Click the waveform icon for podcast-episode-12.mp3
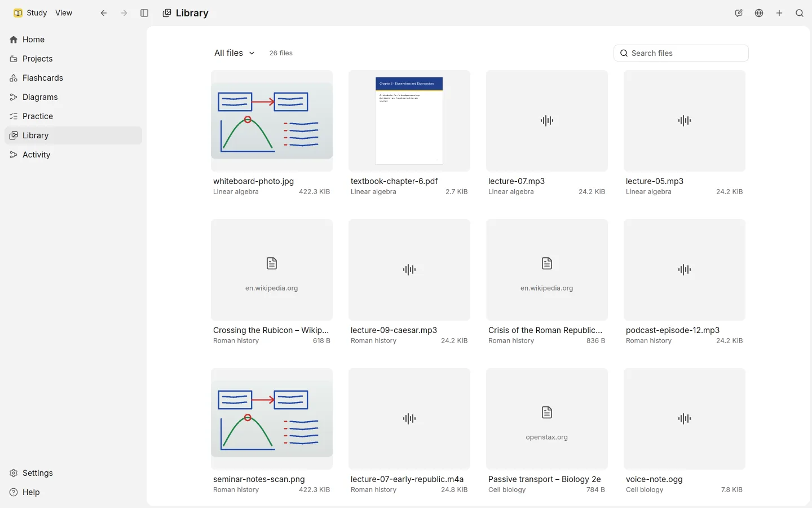The width and height of the screenshot is (812, 508). point(685,269)
